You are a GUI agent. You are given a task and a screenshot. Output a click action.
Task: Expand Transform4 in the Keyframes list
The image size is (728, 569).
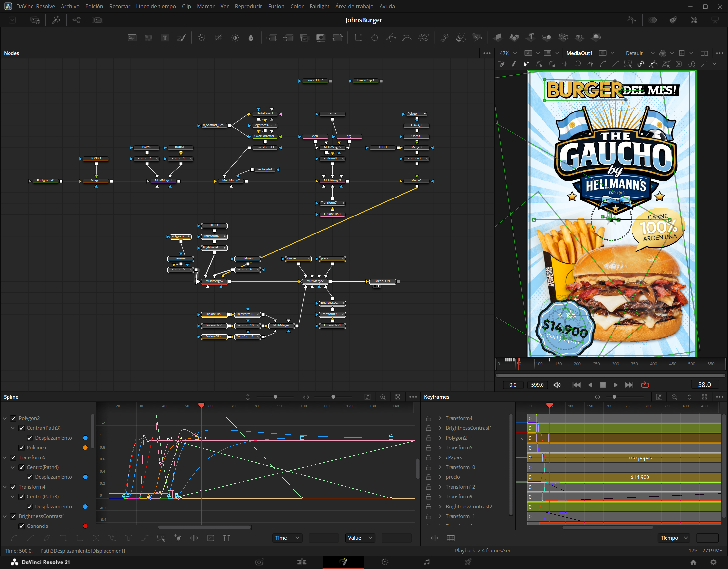pyautogui.click(x=440, y=418)
